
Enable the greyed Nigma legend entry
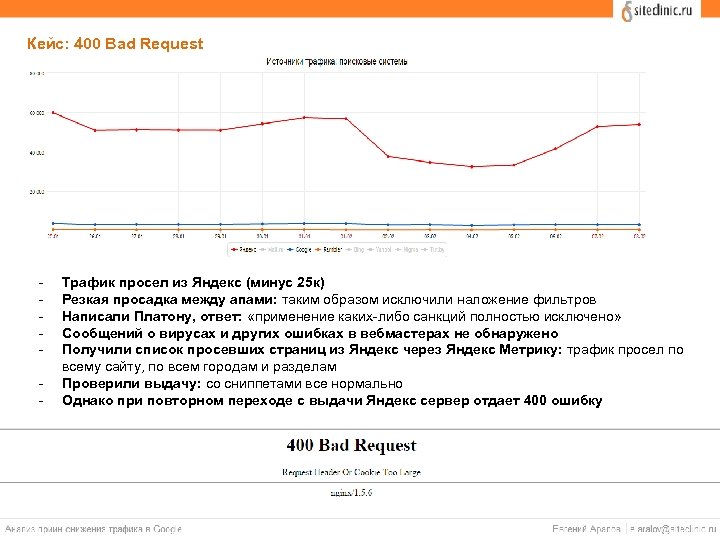click(x=407, y=250)
